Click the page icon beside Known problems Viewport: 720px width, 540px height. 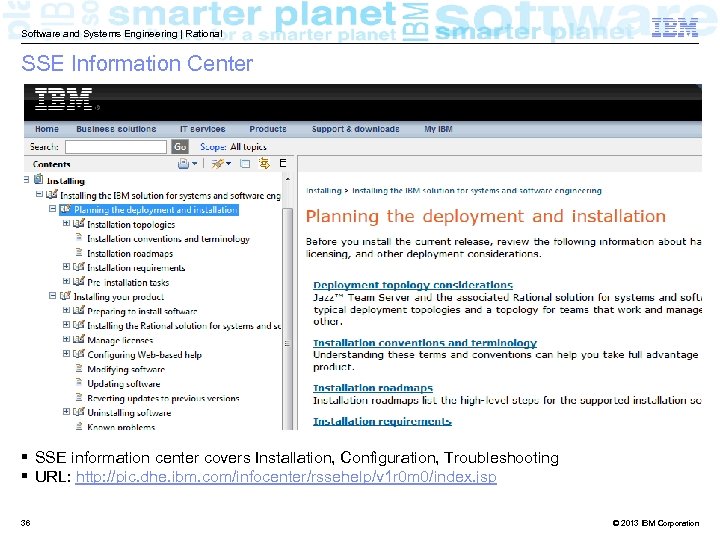click(x=79, y=426)
